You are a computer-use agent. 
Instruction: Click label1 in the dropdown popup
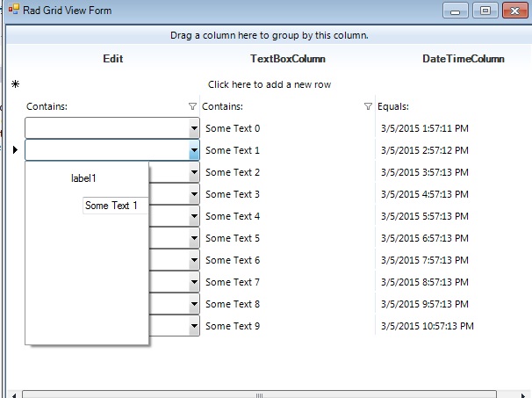point(83,178)
